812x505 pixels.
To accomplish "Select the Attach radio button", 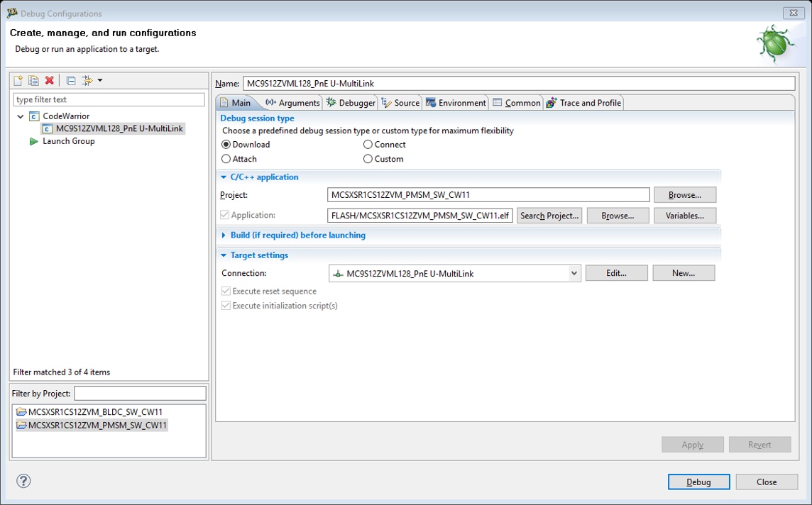I will tap(226, 159).
